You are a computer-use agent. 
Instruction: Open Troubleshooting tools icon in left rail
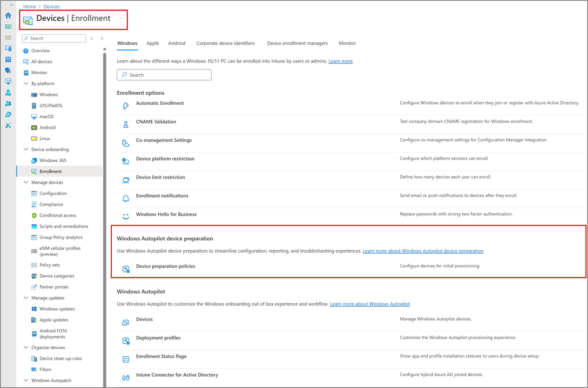[x=8, y=125]
